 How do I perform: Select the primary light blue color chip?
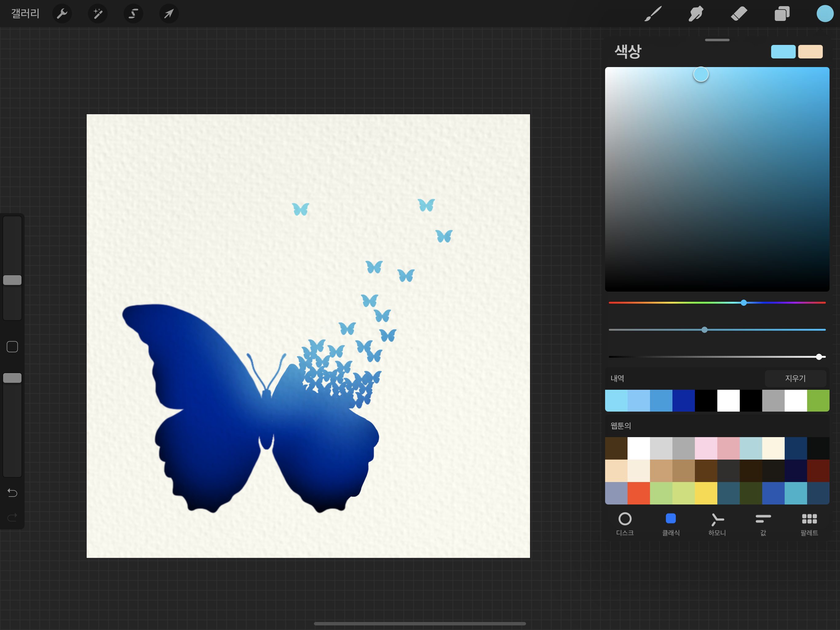coord(783,51)
